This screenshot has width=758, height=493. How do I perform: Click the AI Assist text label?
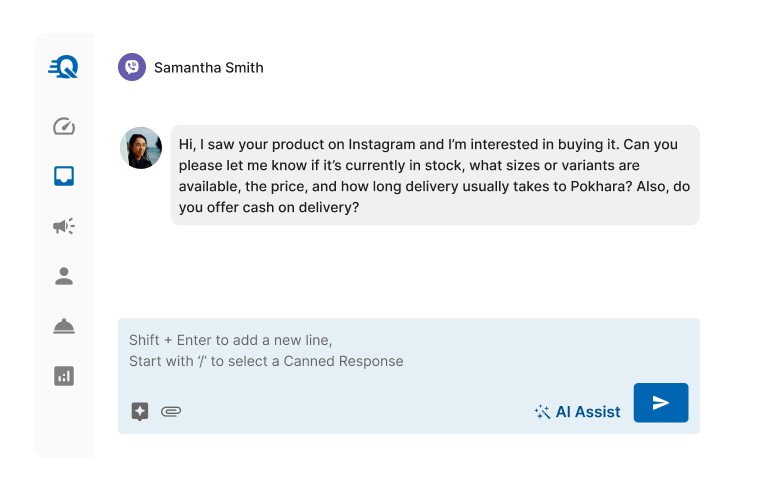pos(588,412)
